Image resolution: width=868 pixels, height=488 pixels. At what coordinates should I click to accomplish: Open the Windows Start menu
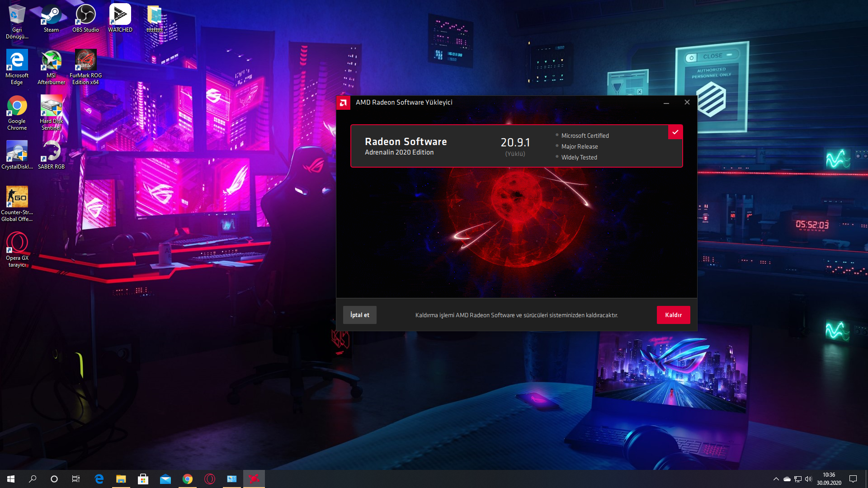tap(11, 479)
